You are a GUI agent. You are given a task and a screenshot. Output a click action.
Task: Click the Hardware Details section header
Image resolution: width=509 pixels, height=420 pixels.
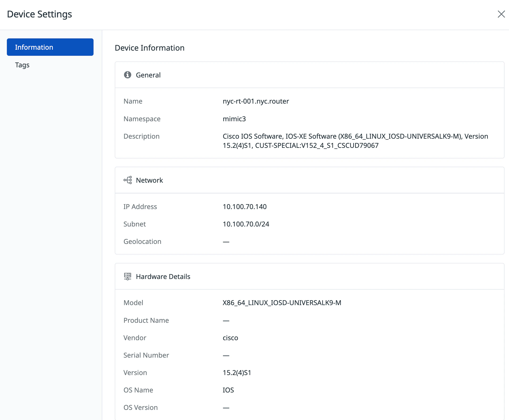(163, 277)
